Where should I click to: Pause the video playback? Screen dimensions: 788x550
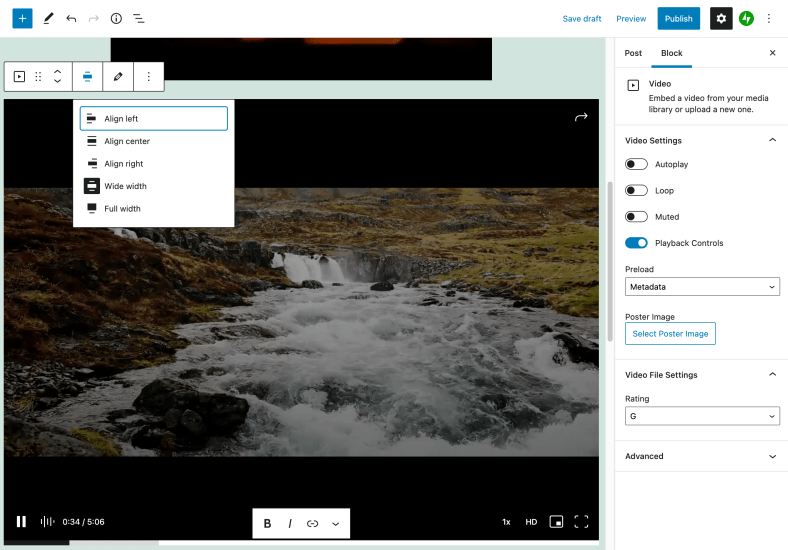click(21, 522)
